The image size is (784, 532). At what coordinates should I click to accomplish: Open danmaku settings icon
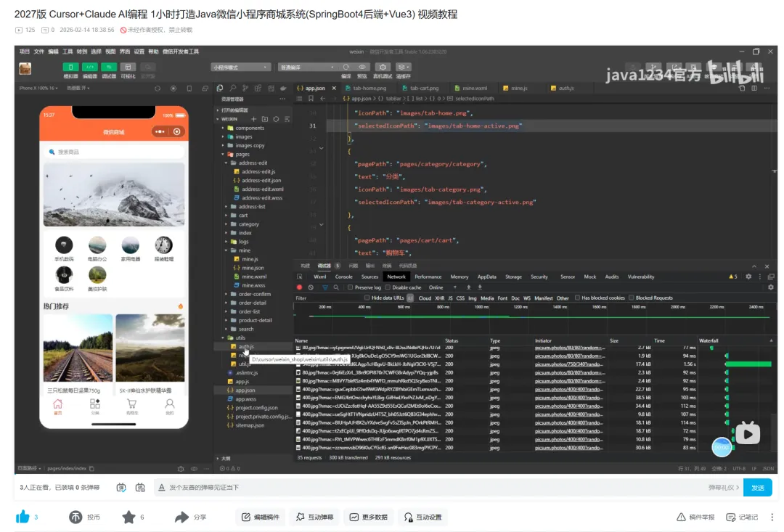pos(140,487)
